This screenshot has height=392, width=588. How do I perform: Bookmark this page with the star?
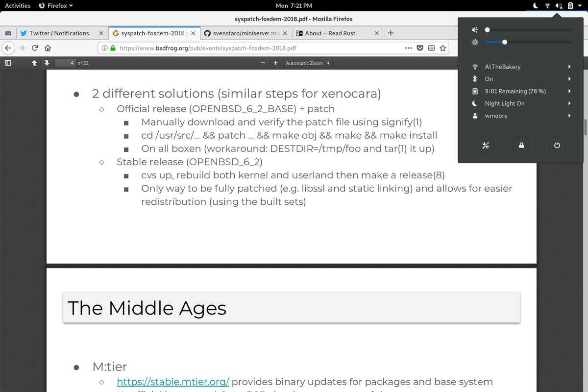[443, 48]
